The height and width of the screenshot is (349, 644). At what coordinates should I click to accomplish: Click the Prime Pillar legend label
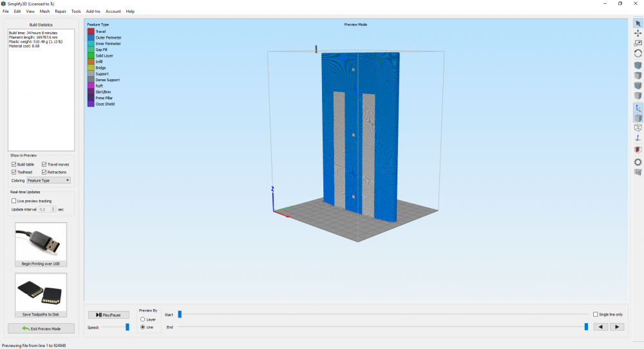(104, 98)
